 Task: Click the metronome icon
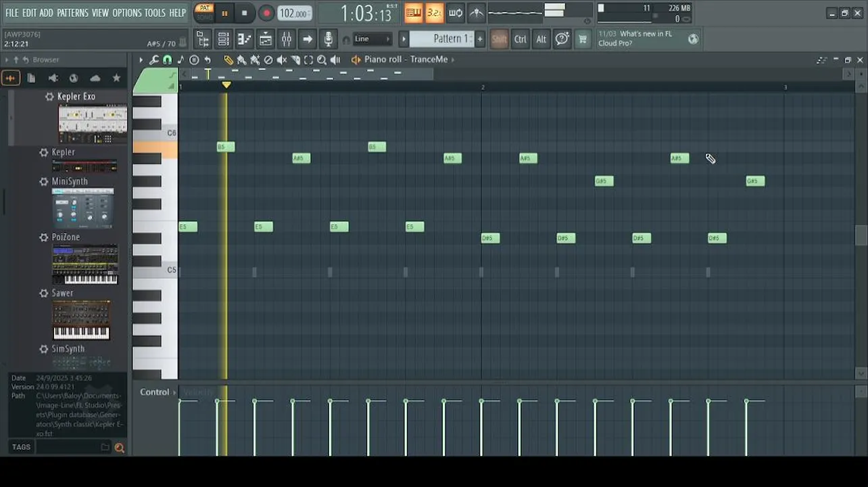click(477, 13)
